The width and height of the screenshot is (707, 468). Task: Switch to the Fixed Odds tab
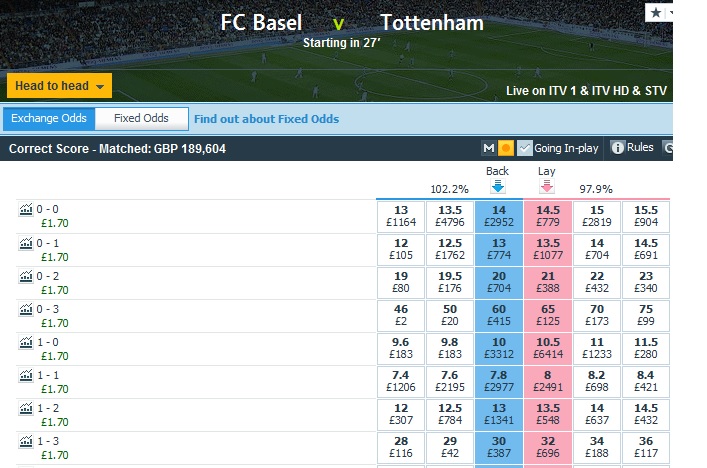141,119
